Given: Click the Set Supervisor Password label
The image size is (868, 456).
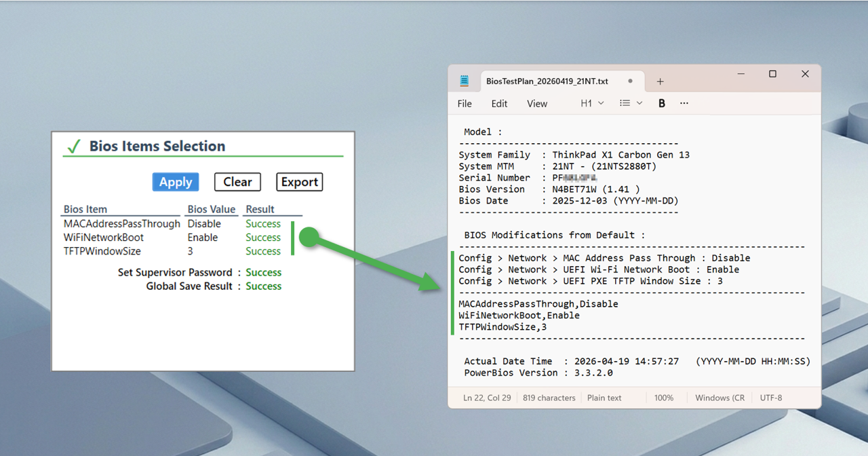Looking at the screenshot, I should pos(175,272).
